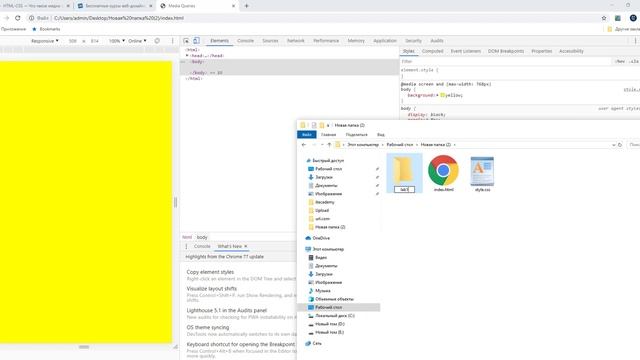The height and width of the screenshot is (360, 640).
Task: Open Новый том (D:) drive
Action: pyautogui.click(x=329, y=324)
